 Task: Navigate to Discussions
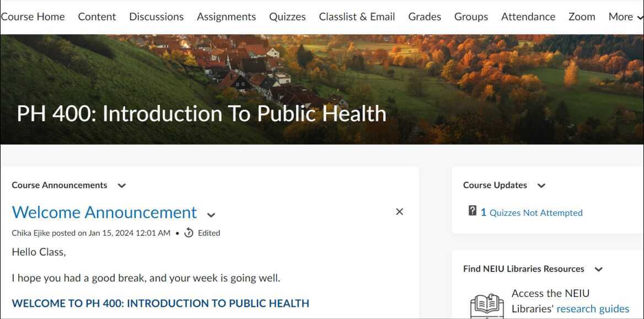click(x=157, y=17)
